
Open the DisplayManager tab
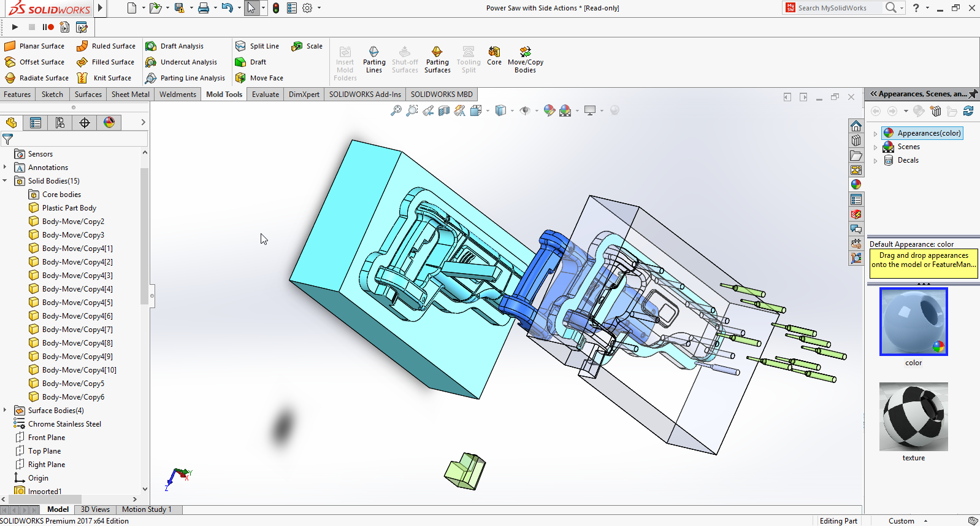click(109, 123)
